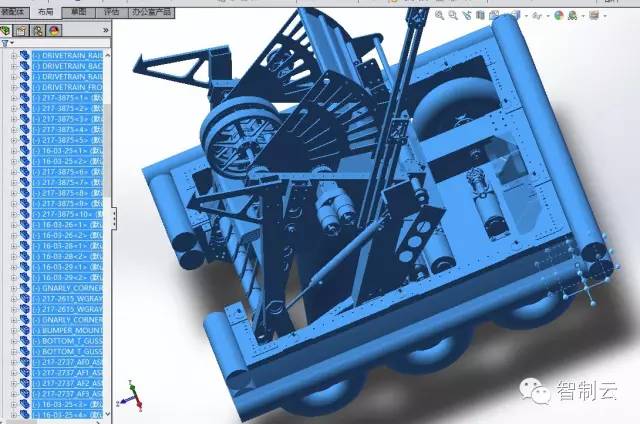
Task: Expand the DRIVETRAIN_FRO tree node
Action: 14,87
